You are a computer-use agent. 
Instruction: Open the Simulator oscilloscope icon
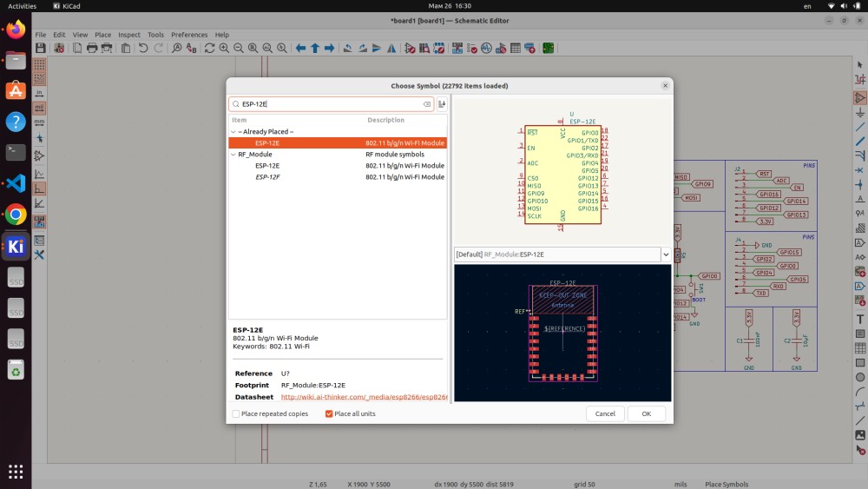(486, 48)
